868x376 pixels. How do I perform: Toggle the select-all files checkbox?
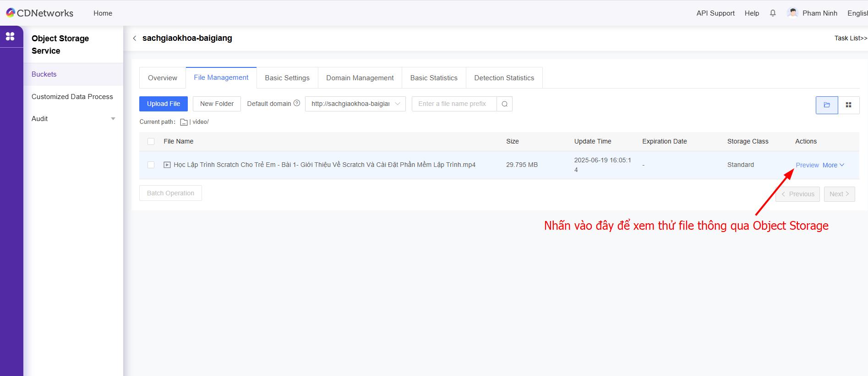pos(151,142)
